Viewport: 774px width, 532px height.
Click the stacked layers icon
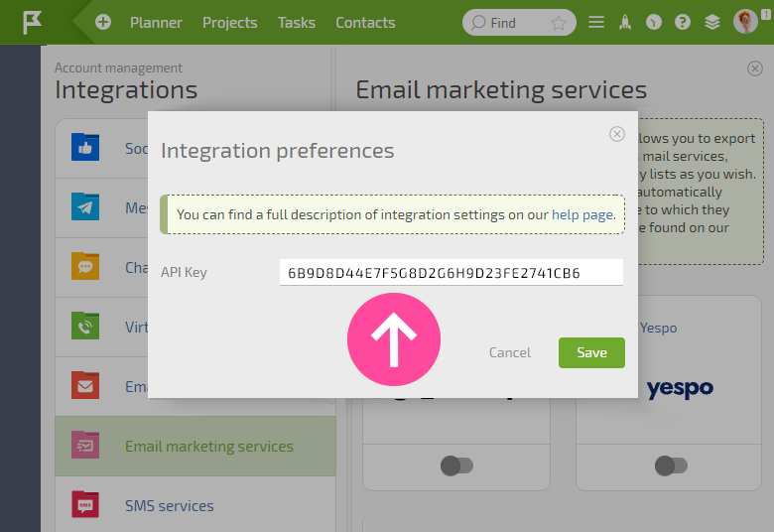pos(711,22)
